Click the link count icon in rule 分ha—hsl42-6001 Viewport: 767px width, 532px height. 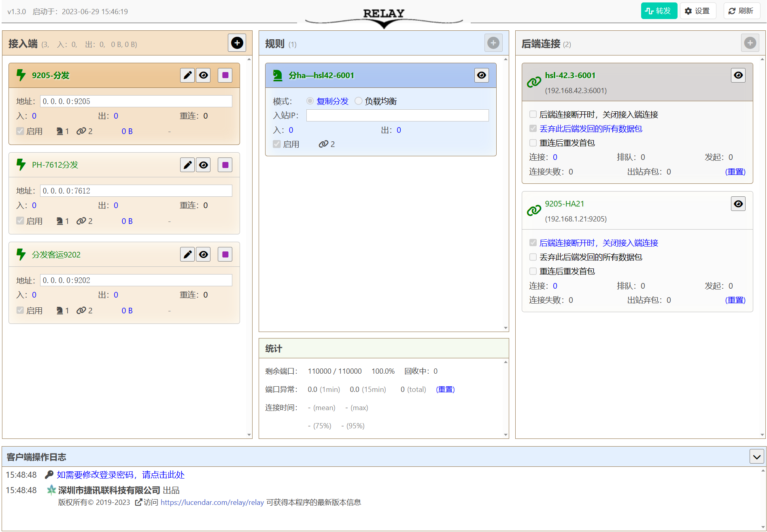coord(323,144)
